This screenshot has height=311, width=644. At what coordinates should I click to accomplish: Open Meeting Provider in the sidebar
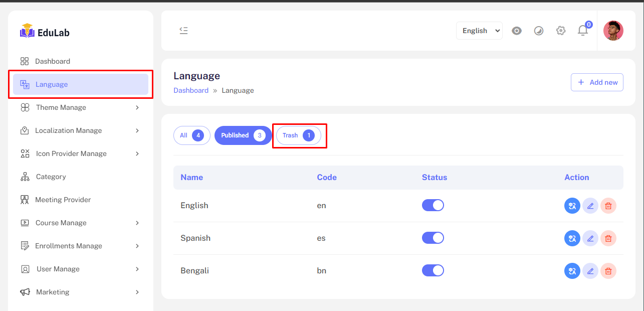[x=63, y=200]
